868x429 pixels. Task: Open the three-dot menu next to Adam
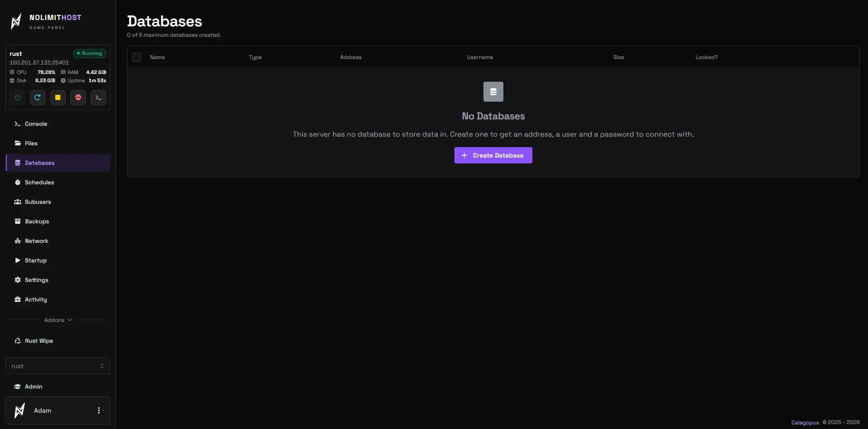[x=99, y=410]
